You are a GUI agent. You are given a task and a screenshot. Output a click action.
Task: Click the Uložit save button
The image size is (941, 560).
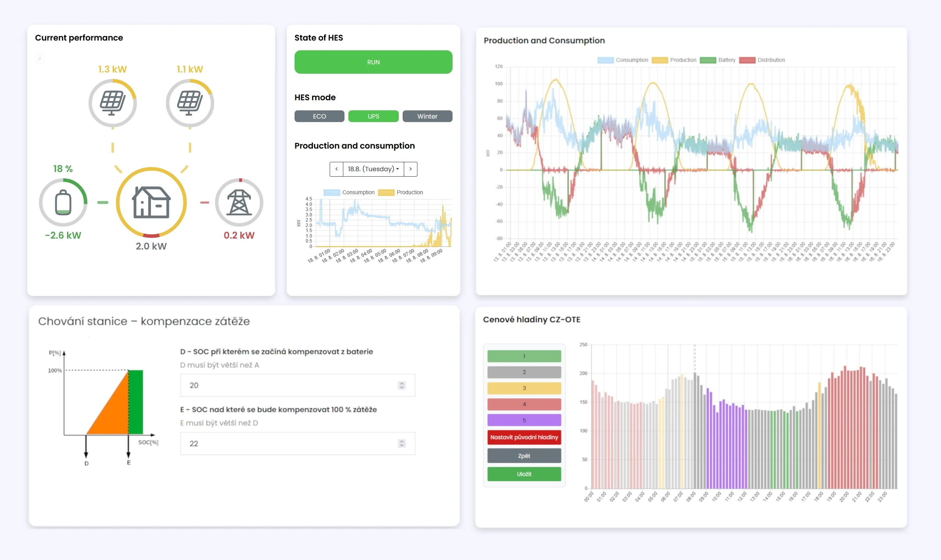coord(524,474)
